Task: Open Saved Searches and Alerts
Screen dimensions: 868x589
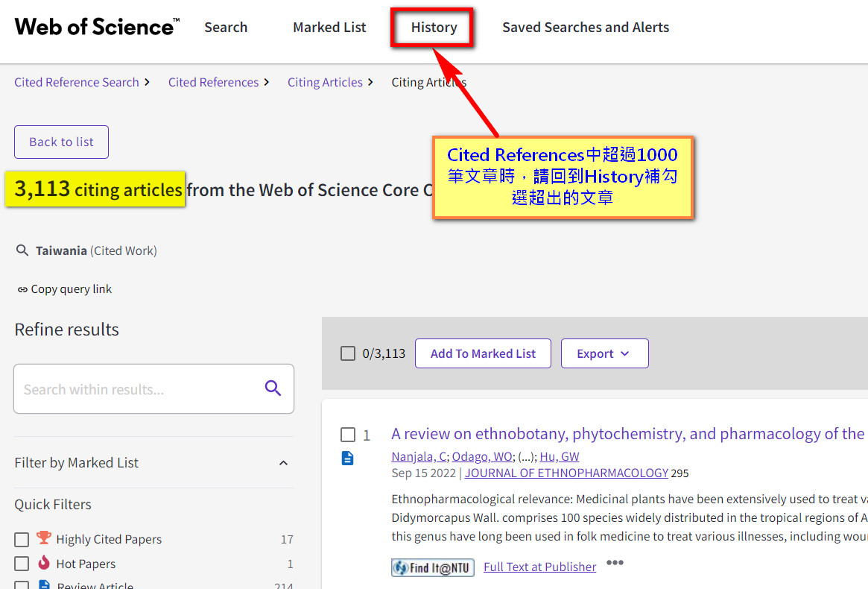Action: point(586,27)
